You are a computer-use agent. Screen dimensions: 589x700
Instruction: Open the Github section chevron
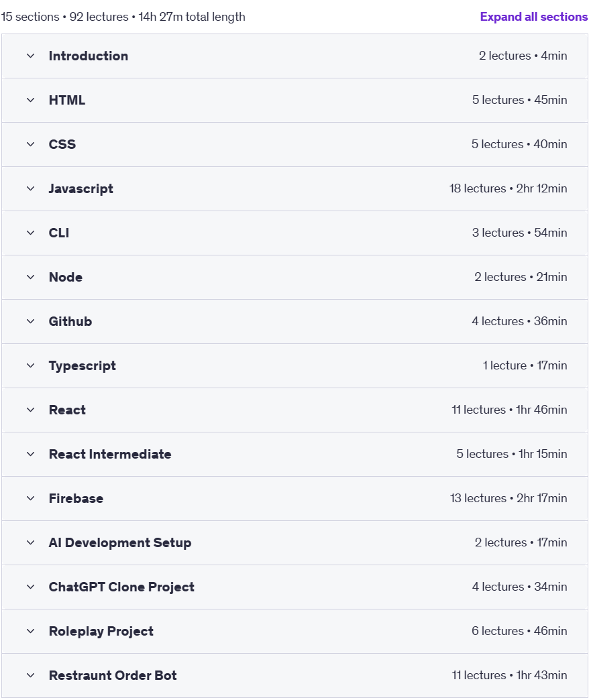coord(30,321)
